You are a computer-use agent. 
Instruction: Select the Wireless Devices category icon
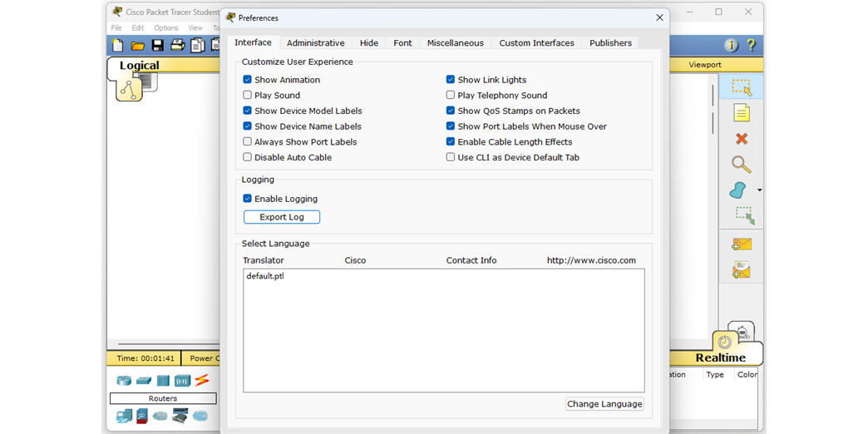182,381
